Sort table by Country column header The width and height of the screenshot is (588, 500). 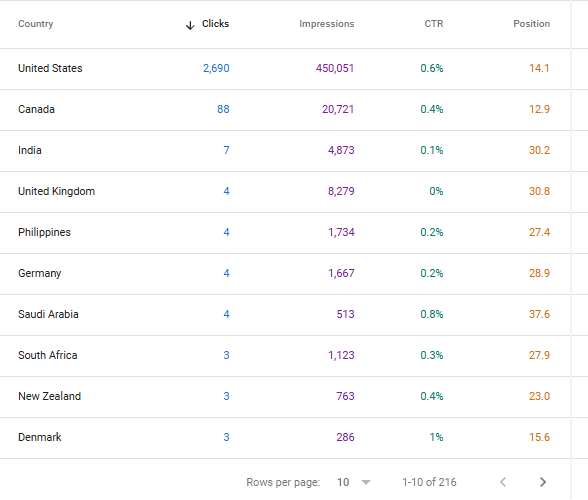pos(36,24)
